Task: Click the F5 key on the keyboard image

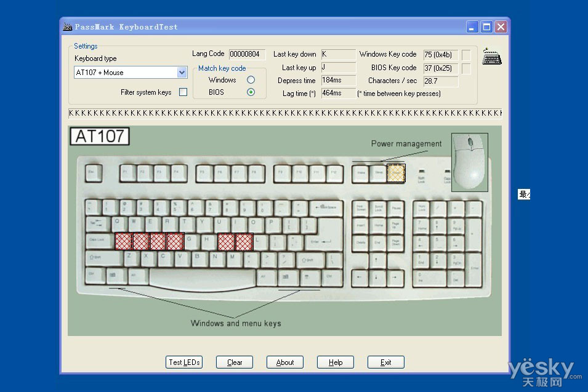Action: (204, 173)
